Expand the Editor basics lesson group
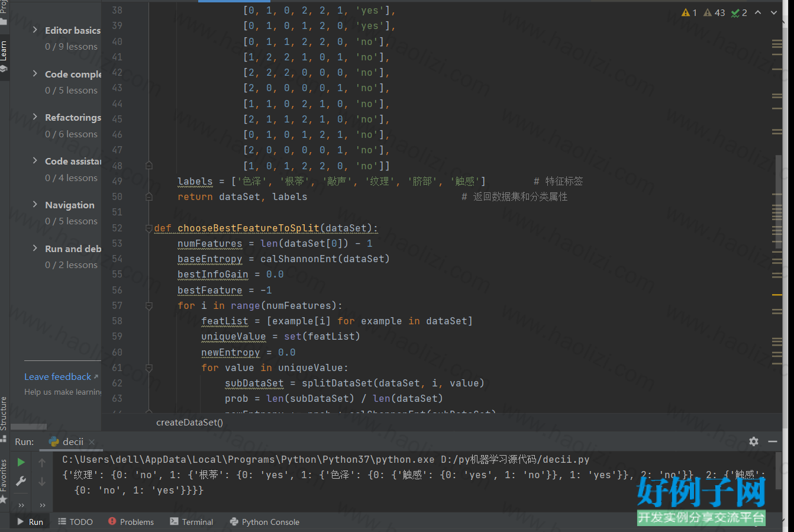The height and width of the screenshot is (532, 794). tap(35, 30)
